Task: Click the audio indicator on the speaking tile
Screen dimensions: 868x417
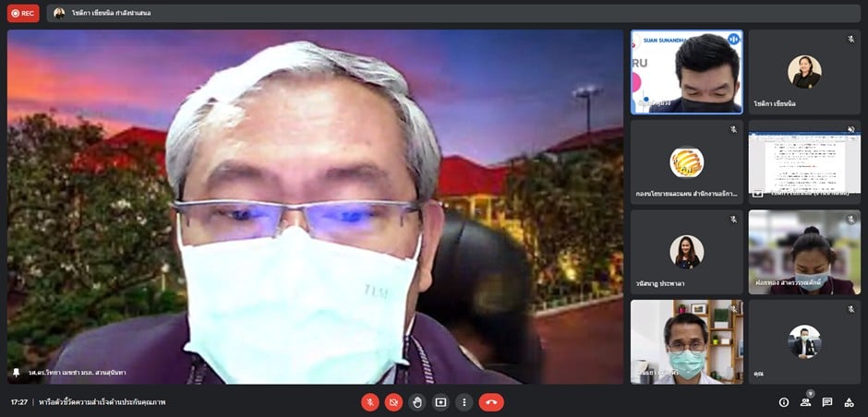Action: (x=733, y=39)
